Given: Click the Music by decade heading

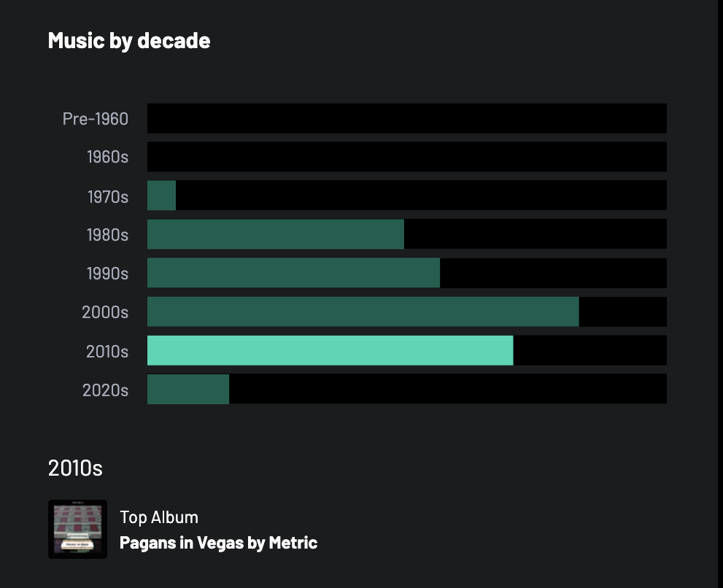Looking at the screenshot, I should 129,40.
